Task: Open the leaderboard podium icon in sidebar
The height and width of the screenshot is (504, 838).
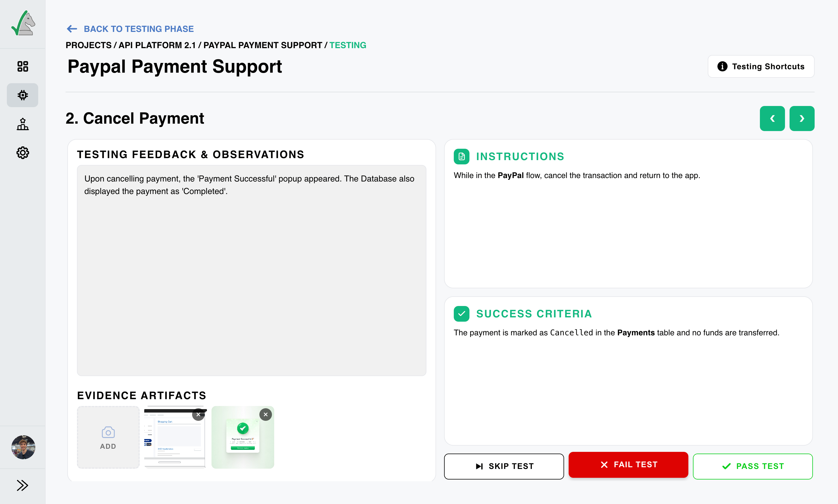Action: 23,124
